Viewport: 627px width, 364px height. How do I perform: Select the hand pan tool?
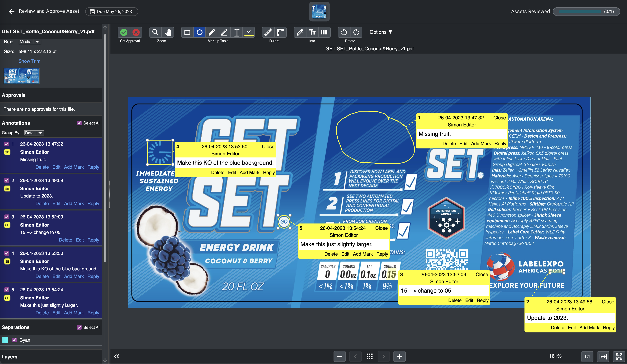[168, 32]
